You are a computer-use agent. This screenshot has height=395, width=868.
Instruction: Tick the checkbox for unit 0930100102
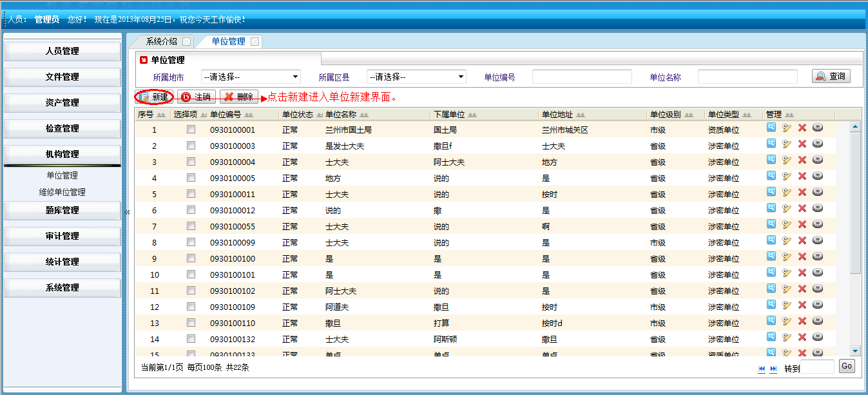191,291
